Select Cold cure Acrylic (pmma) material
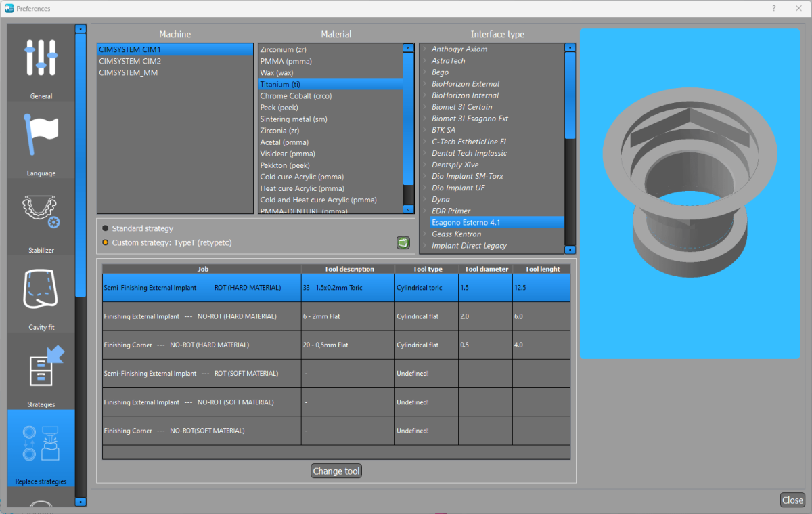 pos(330,177)
